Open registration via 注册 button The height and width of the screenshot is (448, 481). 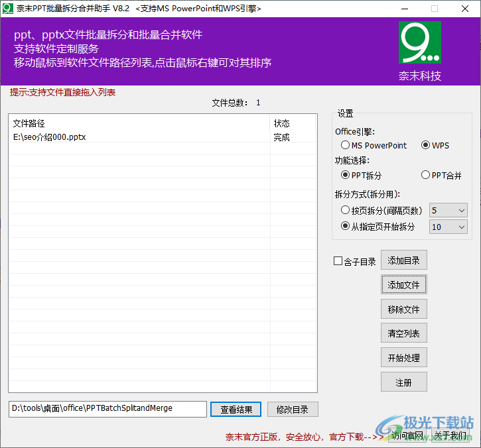click(x=403, y=382)
